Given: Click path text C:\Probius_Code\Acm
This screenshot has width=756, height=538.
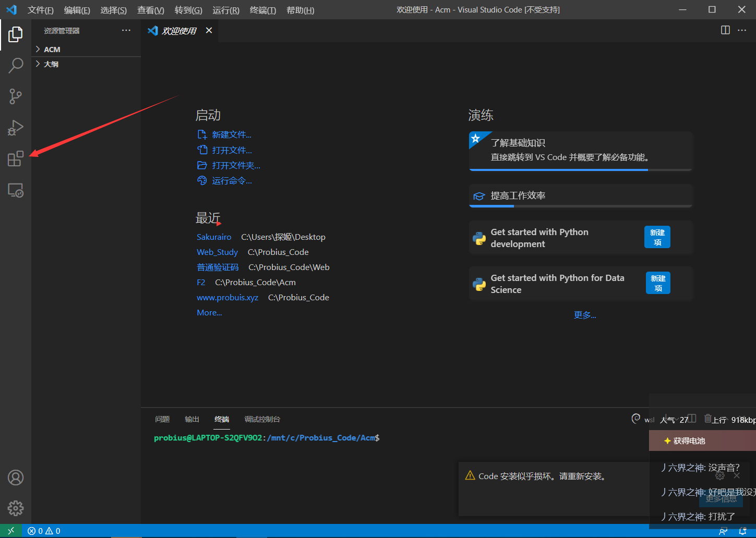Looking at the screenshot, I should point(255,282).
